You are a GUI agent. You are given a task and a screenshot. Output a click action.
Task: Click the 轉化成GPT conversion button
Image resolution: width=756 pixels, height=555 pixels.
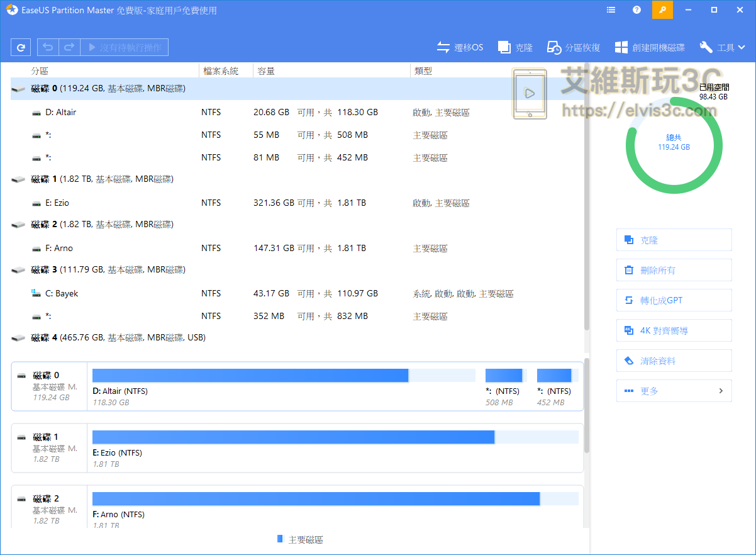pos(674,300)
